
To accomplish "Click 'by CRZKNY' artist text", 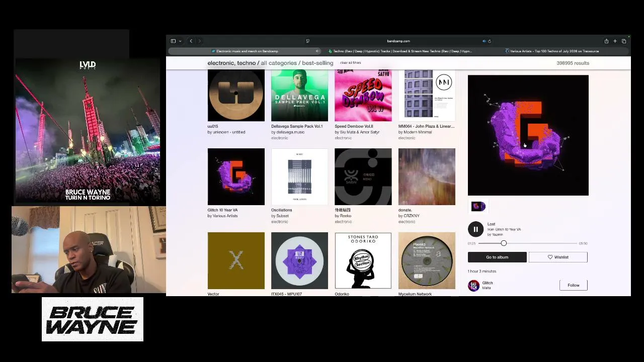I will point(409,216).
